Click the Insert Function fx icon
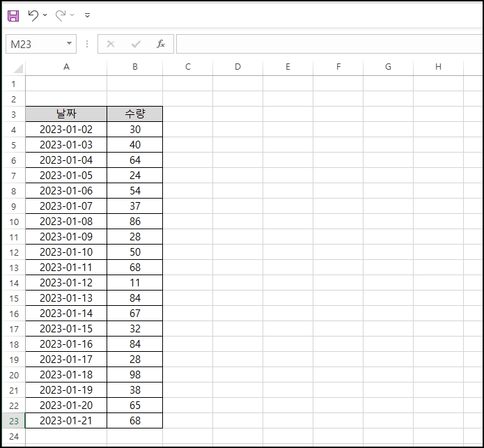 [161, 44]
